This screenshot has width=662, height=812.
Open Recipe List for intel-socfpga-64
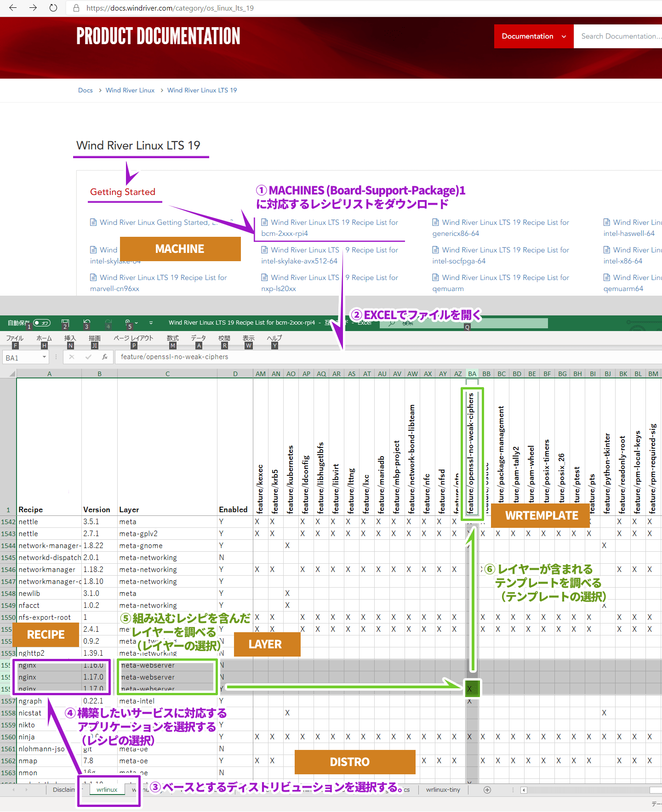click(501, 255)
